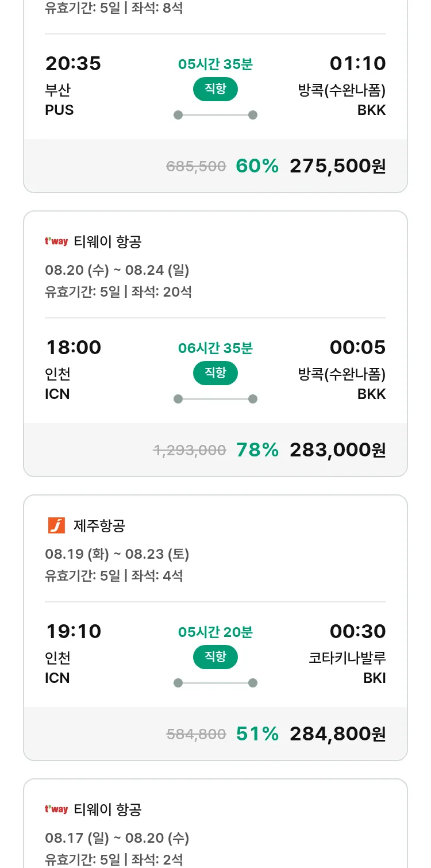431x868 pixels.
Task: Choose the 283,000원 fare
Action: pos(337,450)
